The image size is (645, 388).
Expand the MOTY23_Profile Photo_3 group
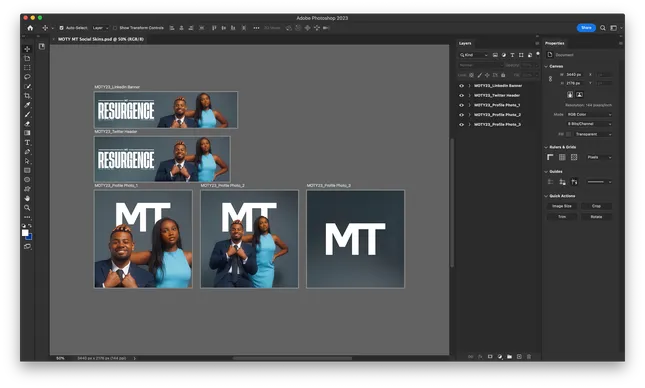[469, 125]
